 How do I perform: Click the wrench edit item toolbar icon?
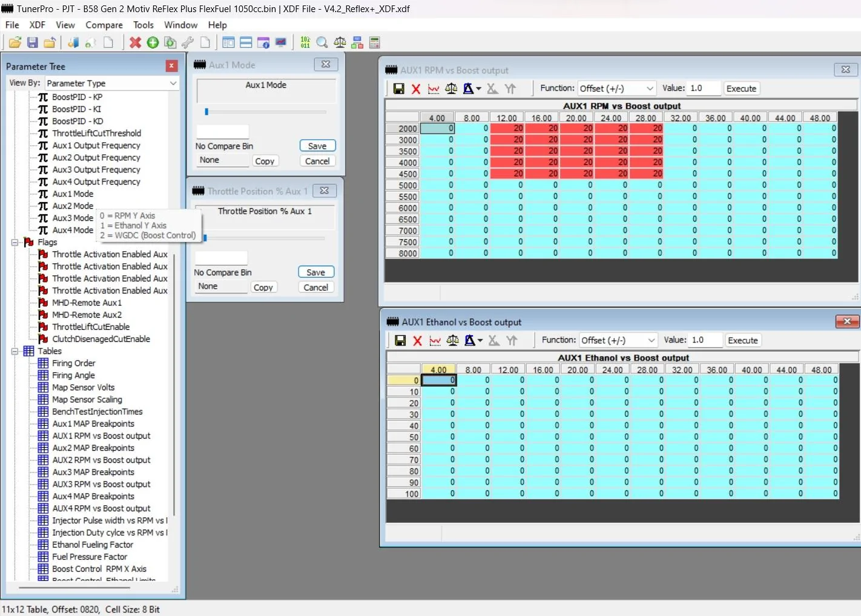[188, 42]
